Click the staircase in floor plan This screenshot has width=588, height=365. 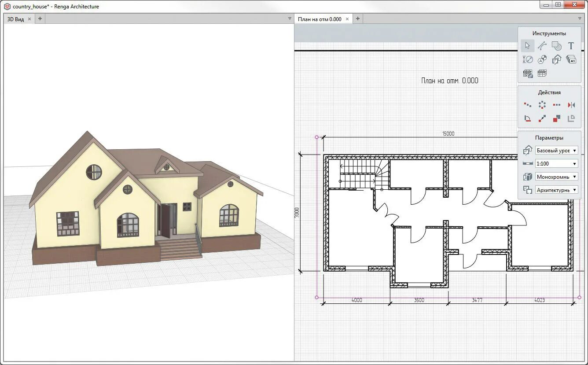364,174
